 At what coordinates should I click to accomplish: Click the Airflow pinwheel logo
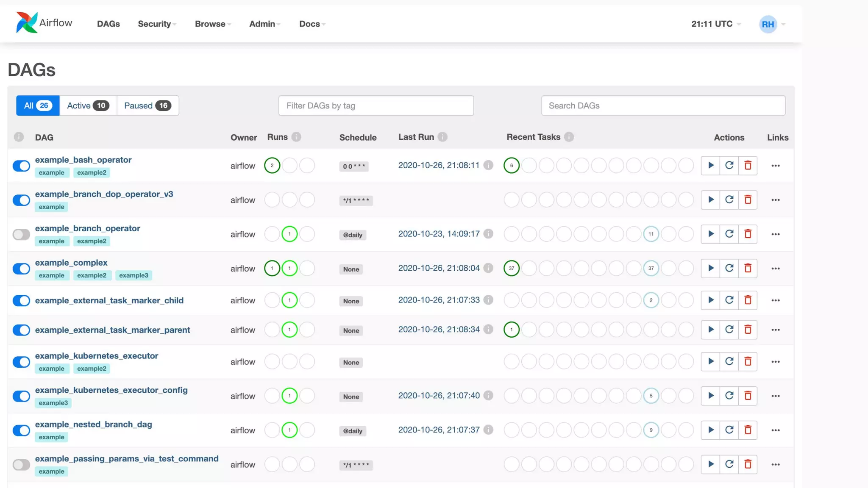point(26,23)
